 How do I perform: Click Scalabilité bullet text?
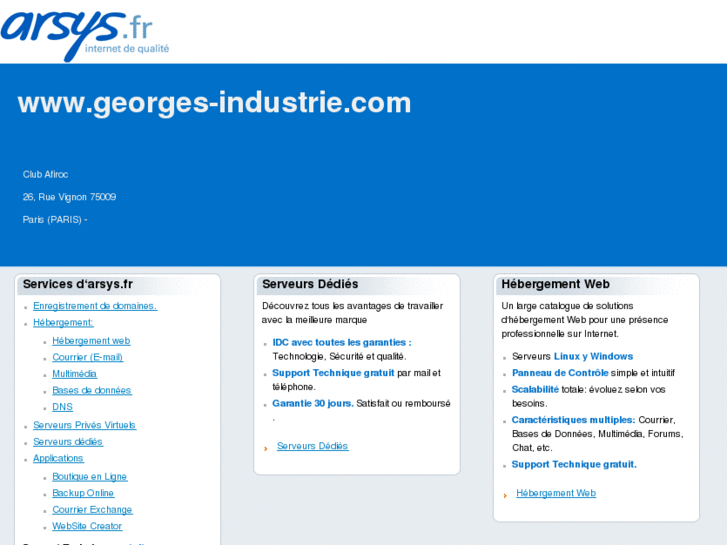[x=589, y=397]
